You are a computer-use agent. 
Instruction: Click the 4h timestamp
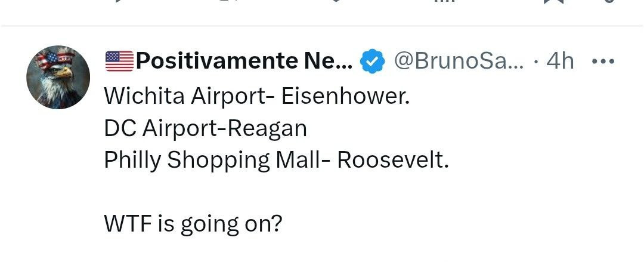pos(560,61)
